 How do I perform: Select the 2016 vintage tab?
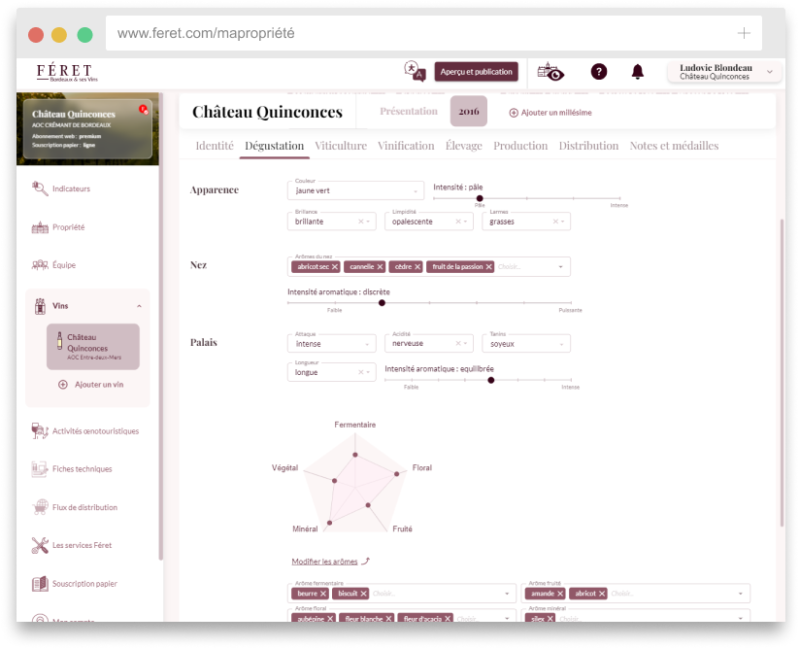[469, 111]
